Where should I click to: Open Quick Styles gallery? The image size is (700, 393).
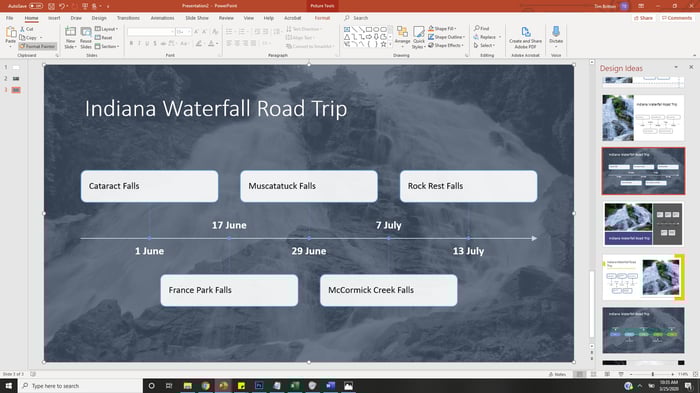(x=418, y=37)
